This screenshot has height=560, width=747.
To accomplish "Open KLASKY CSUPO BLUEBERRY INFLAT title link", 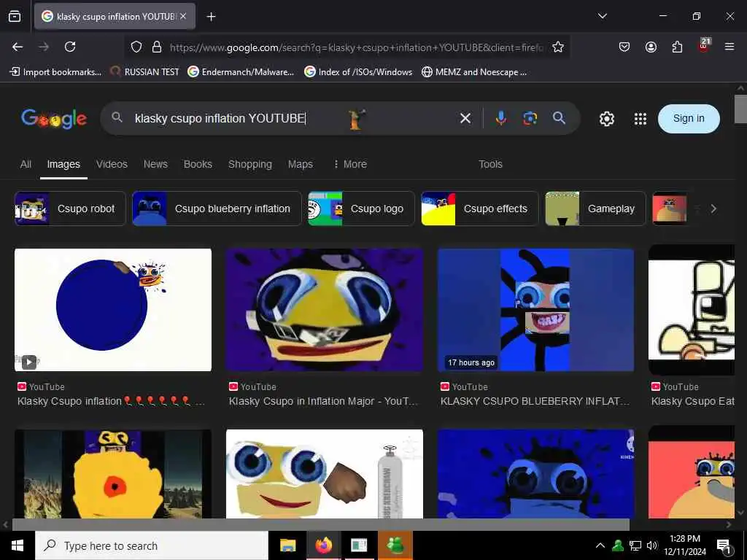I will (x=535, y=402).
